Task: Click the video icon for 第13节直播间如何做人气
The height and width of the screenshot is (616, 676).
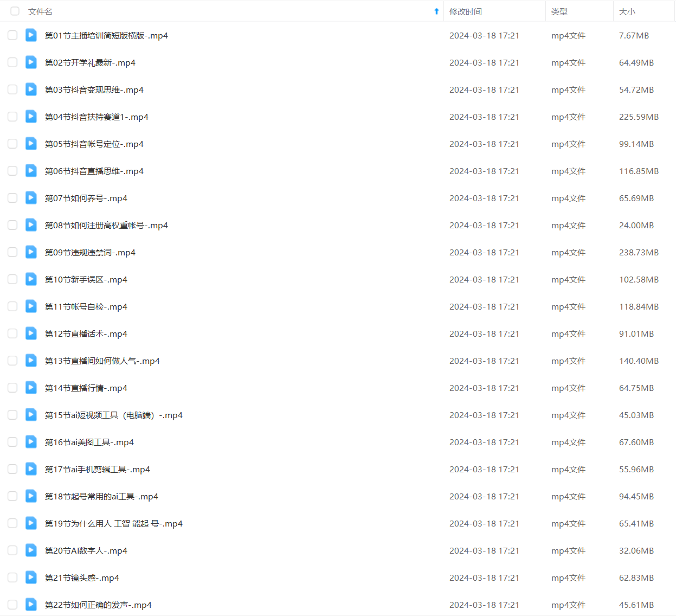Action: tap(31, 361)
